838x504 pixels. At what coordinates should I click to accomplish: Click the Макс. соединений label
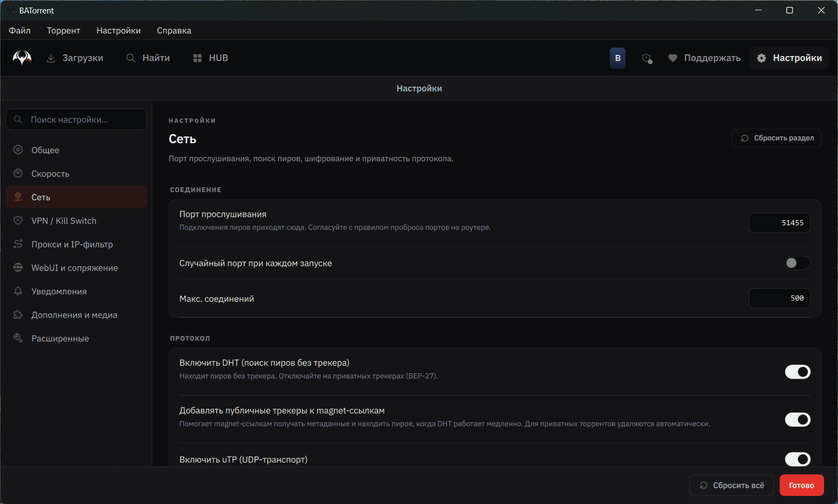217,299
